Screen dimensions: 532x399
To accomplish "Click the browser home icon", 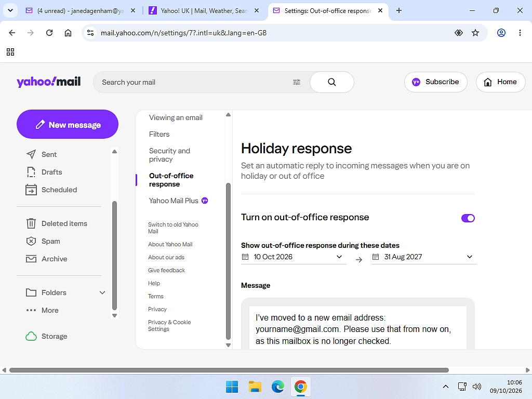I will click(68, 33).
